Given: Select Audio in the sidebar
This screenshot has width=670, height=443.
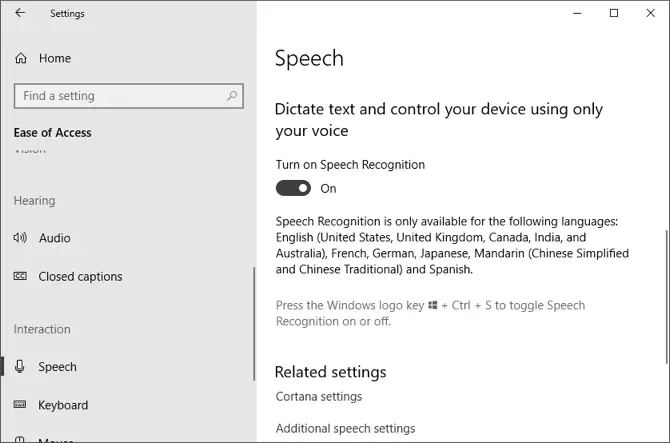Looking at the screenshot, I should coord(54,238).
